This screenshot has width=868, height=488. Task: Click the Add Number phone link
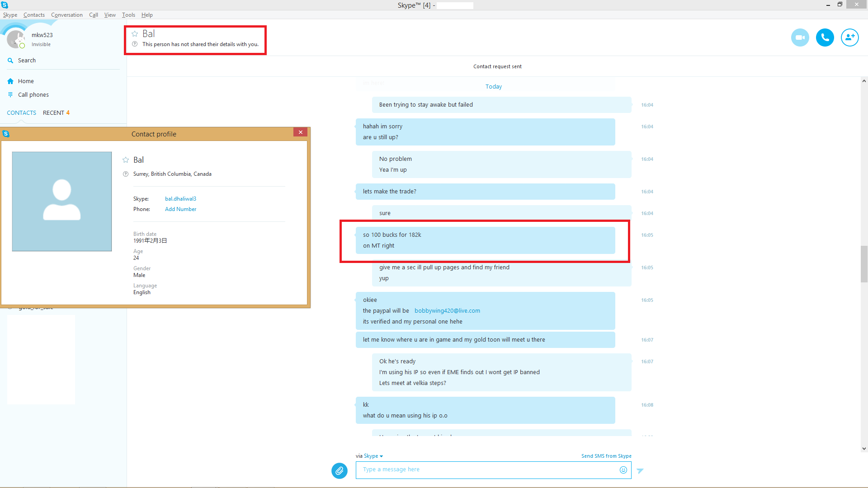pos(180,209)
